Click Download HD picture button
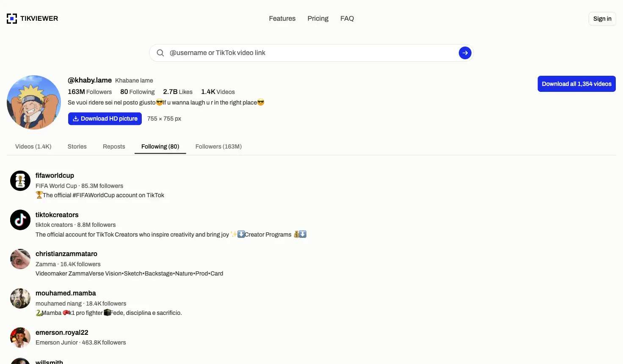Screen dimensions: 623x364 click(105, 119)
